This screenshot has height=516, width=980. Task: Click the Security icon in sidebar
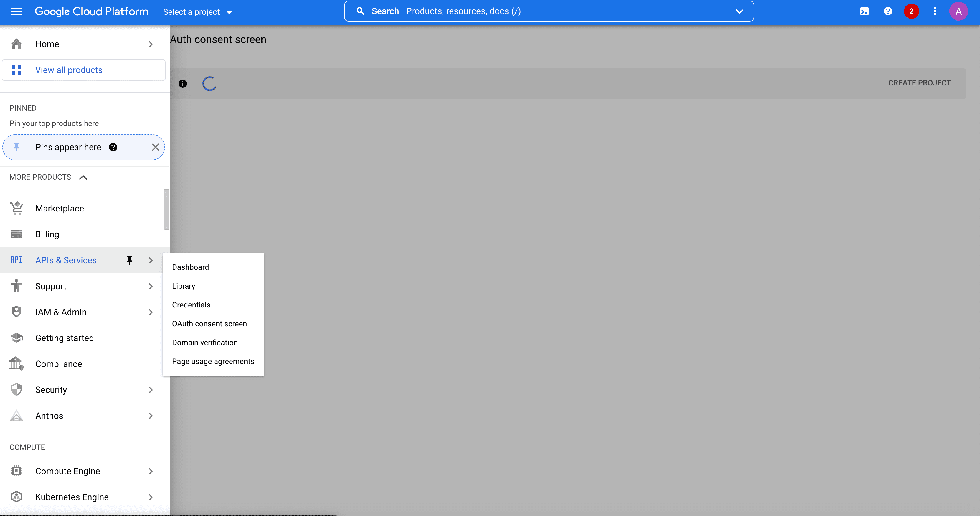[17, 390]
